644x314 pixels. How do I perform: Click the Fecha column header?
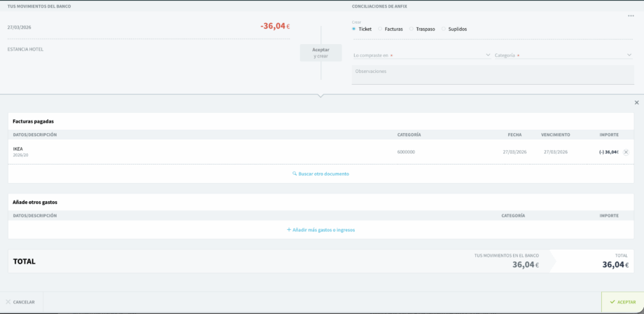point(514,135)
